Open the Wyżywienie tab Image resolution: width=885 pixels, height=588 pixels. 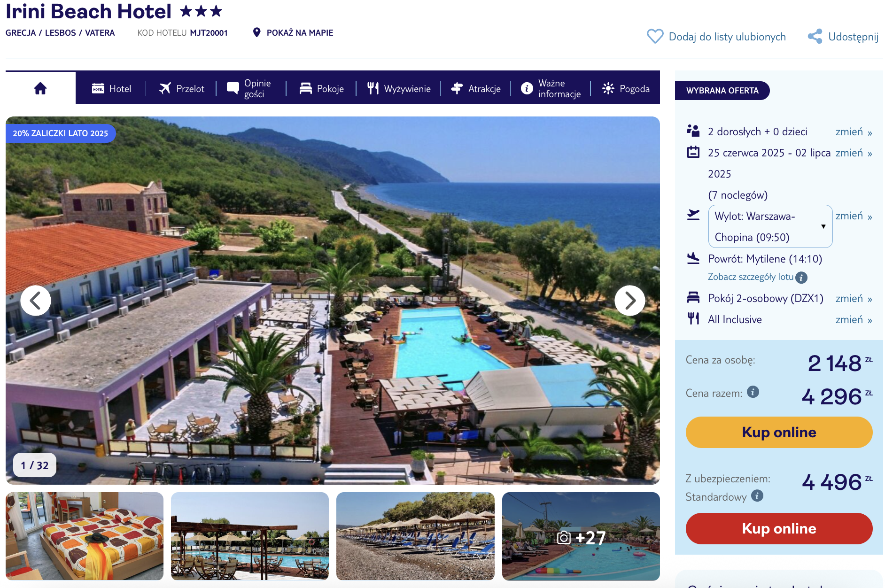[x=398, y=88]
